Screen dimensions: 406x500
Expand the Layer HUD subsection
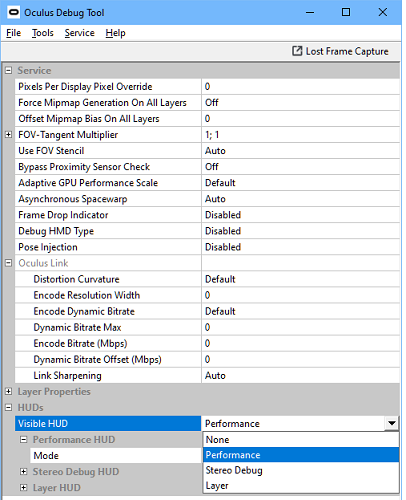[x=23, y=488]
